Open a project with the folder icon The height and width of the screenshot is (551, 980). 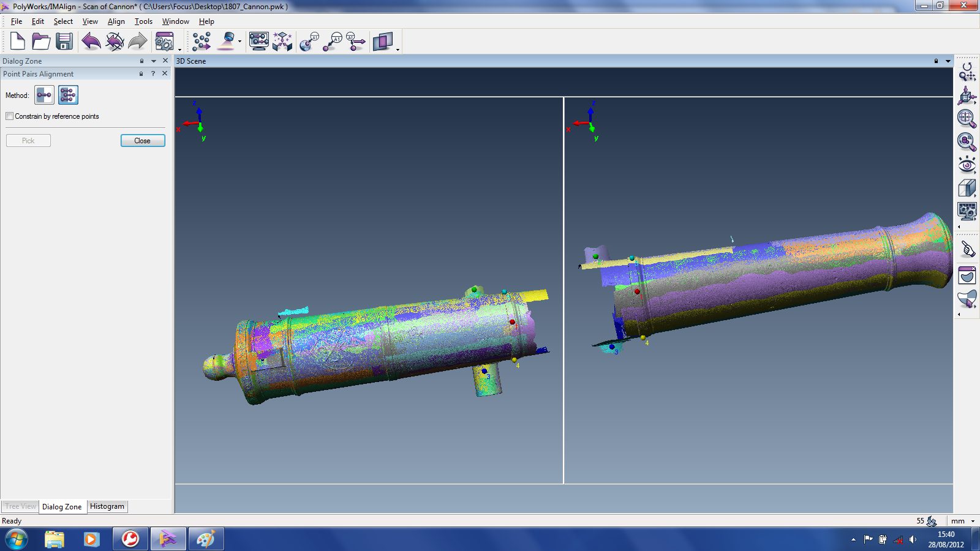point(40,42)
